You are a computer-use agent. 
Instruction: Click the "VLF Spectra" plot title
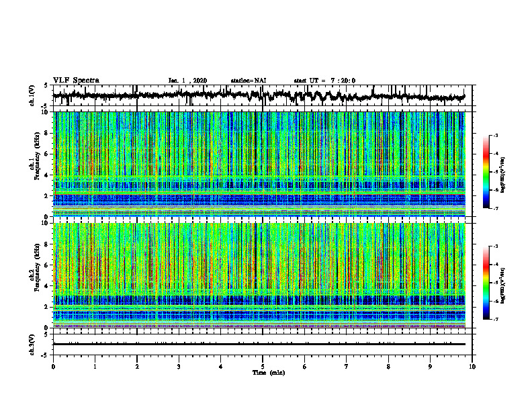point(76,81)
